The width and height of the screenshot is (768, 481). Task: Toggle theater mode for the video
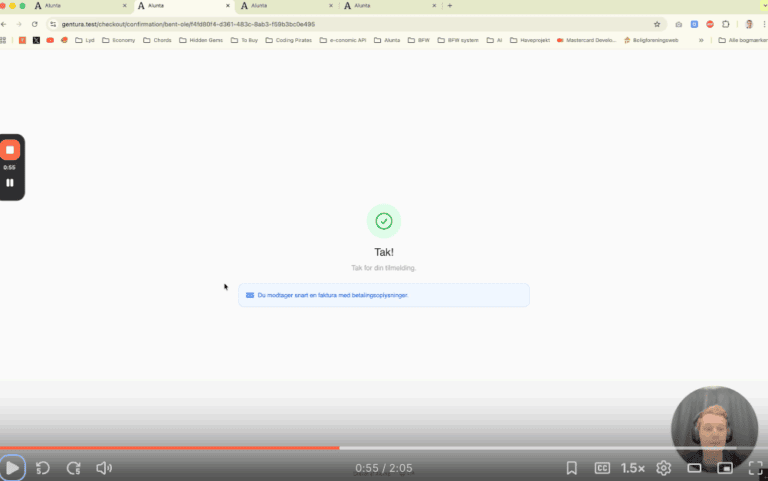coord(694,467)
